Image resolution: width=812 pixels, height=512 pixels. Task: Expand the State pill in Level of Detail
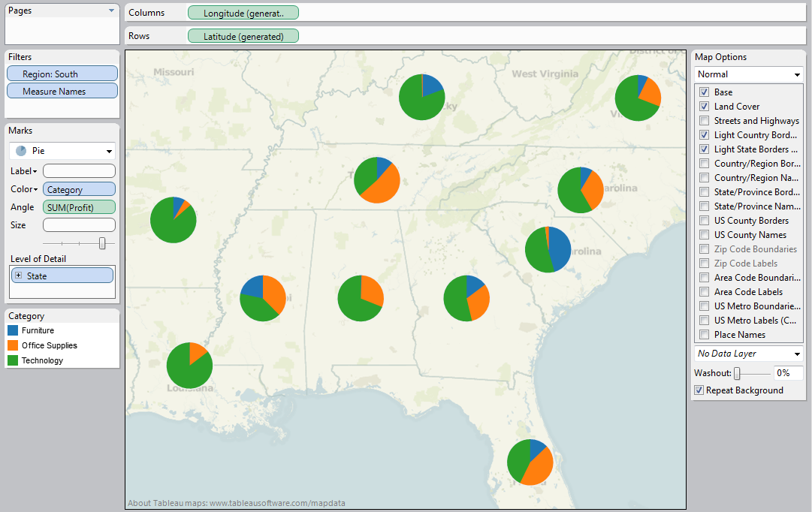pos(19,275)
